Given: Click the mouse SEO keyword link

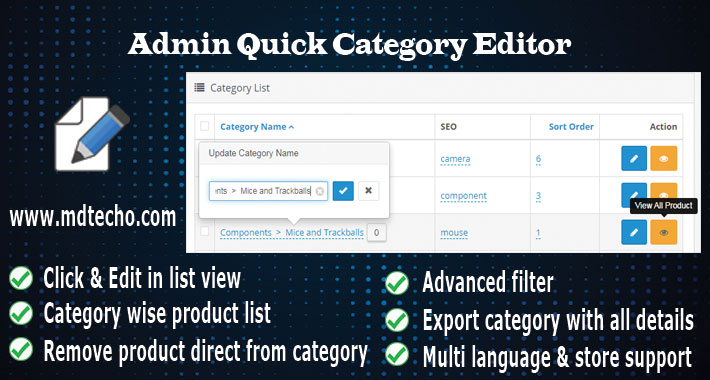Looking at the screenshot, I should point(454,233).
